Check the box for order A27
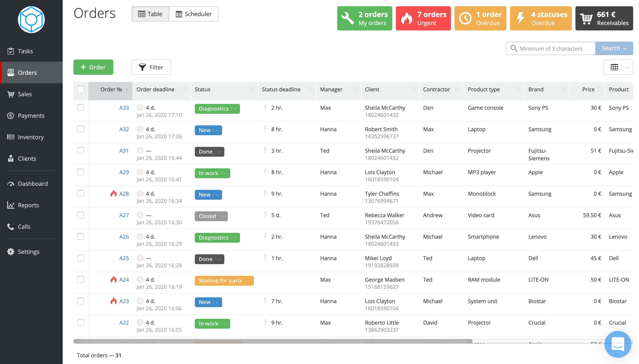The height and width of the screenshot is (364, 639). 81,215
